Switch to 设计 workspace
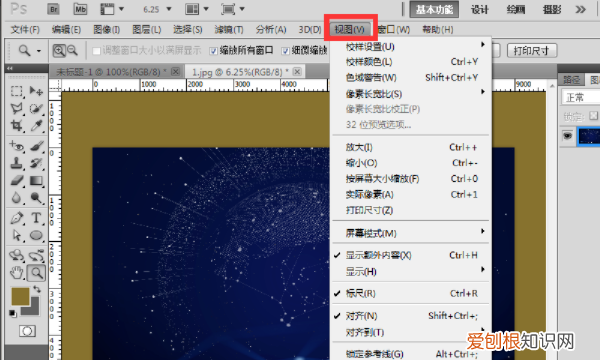The image size is (600, 360). pos(480,10)
